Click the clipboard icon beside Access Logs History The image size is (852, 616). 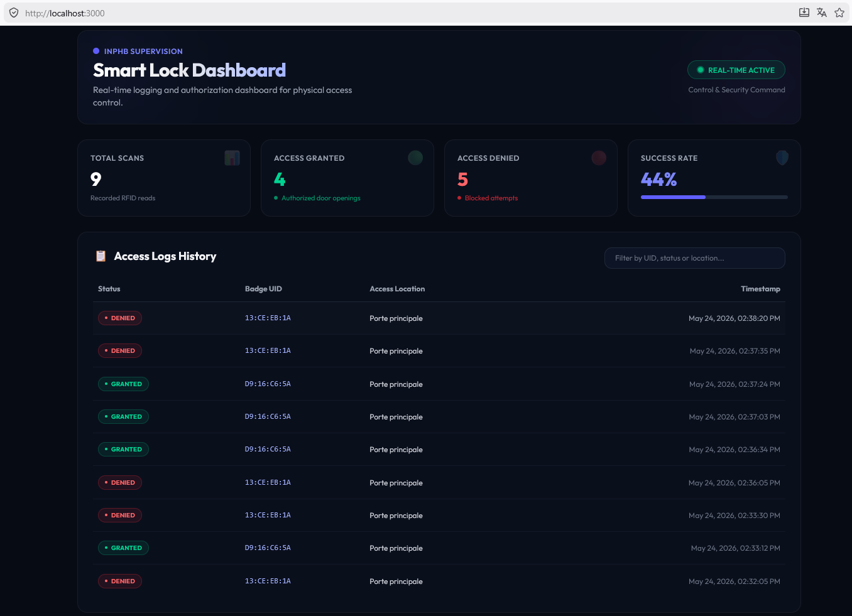coord(101,256)
